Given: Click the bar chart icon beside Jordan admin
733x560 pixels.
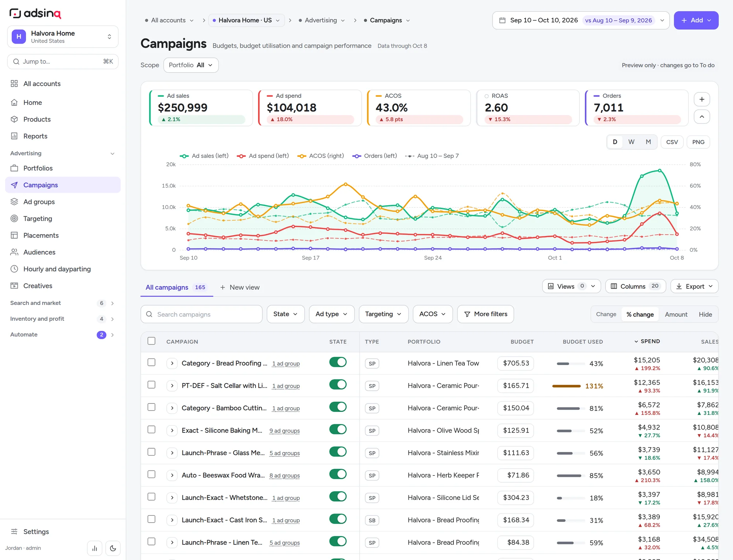Looking at the screenshot, I should tap(95, 548).
